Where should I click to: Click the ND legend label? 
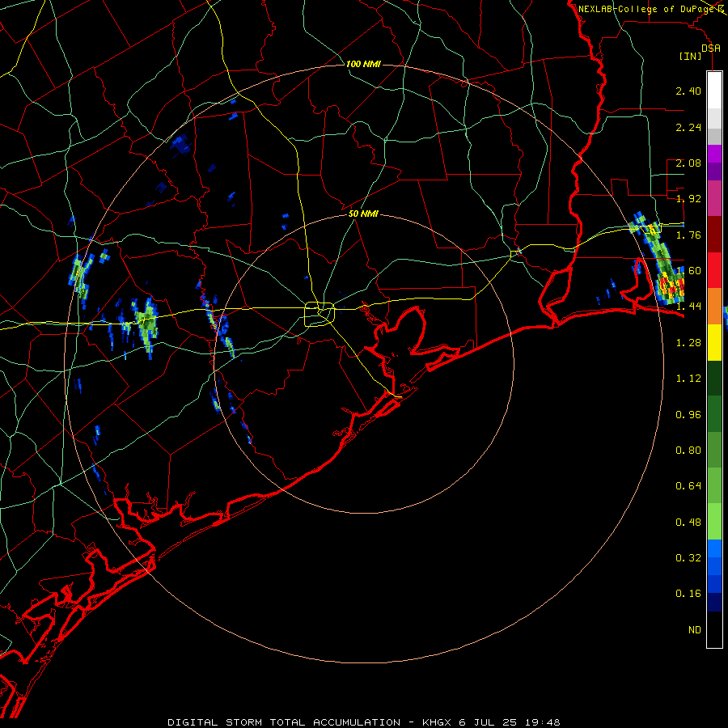click(695, 630)
